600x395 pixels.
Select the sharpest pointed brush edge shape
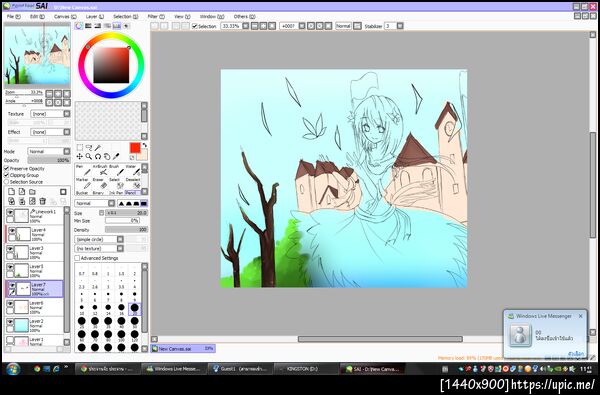(121, 203)
